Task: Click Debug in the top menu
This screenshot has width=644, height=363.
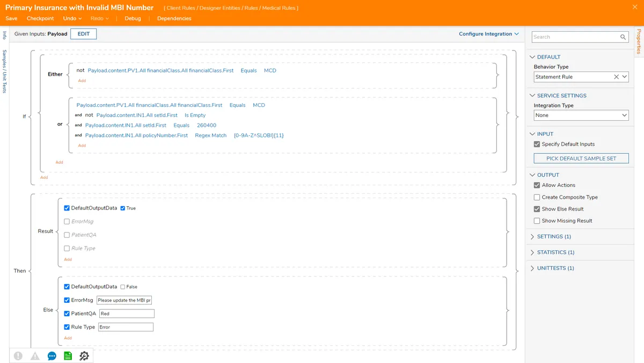Action: tap(133, 18)
